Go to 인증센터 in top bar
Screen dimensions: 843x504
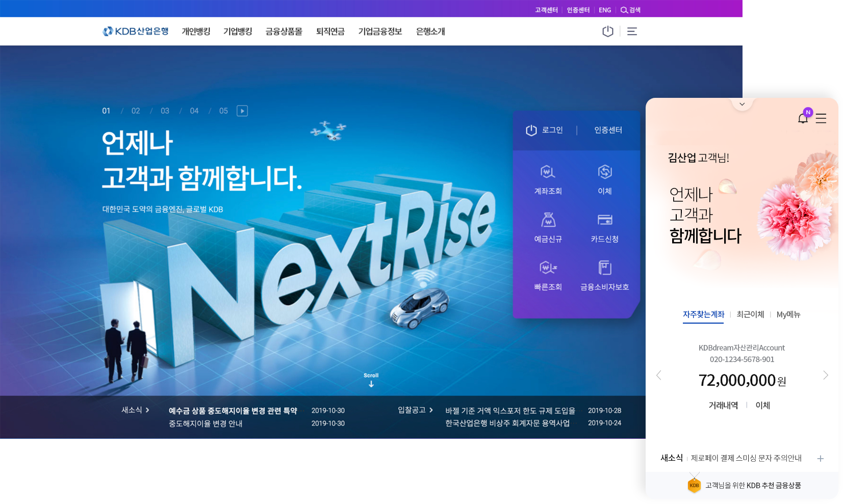pos(578,10)
